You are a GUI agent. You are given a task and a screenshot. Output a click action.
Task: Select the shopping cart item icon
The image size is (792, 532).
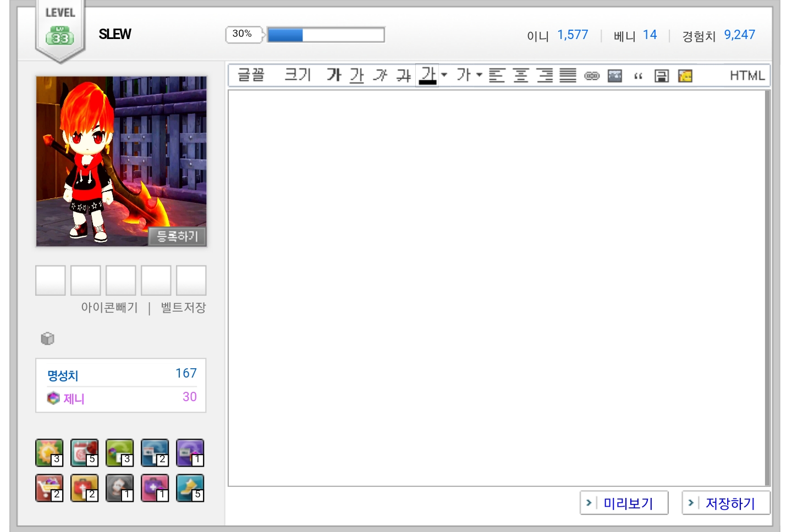coord(50,488)
